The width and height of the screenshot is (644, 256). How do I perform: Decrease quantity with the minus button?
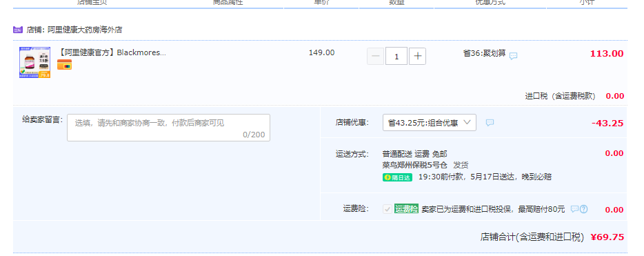point(375,57)
